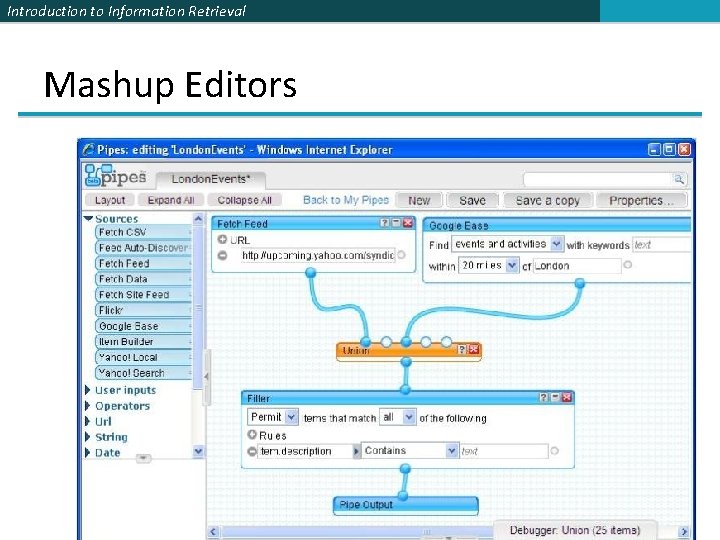Image resolution: width=720 pixels, height=540 pixels.
Task: Click Collapse All
Action: pos(245,200)
